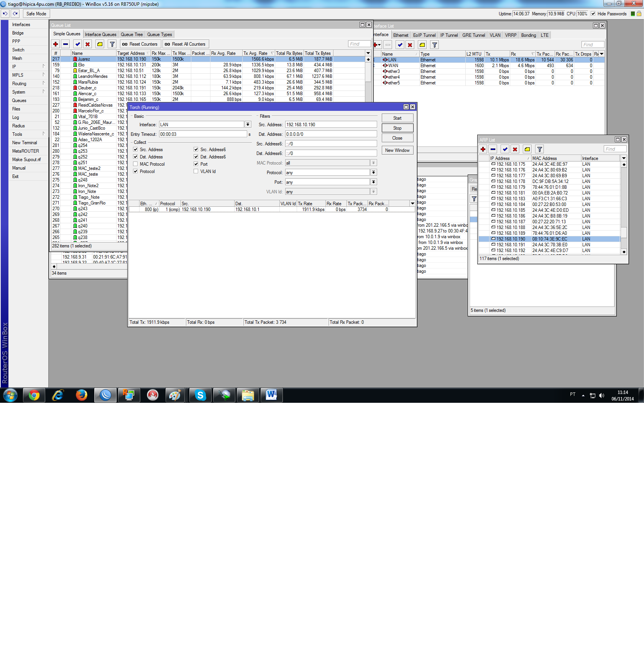Disable selected queue with red X icon
Viewport: 644px width, 646px height.
(88, 44)
